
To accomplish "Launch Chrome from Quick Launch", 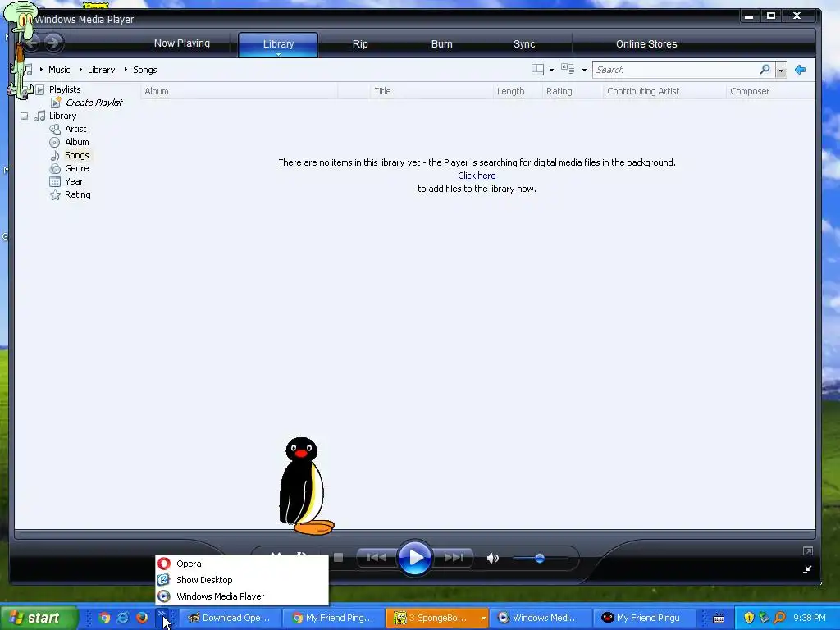I will click(x=104, y=618).
